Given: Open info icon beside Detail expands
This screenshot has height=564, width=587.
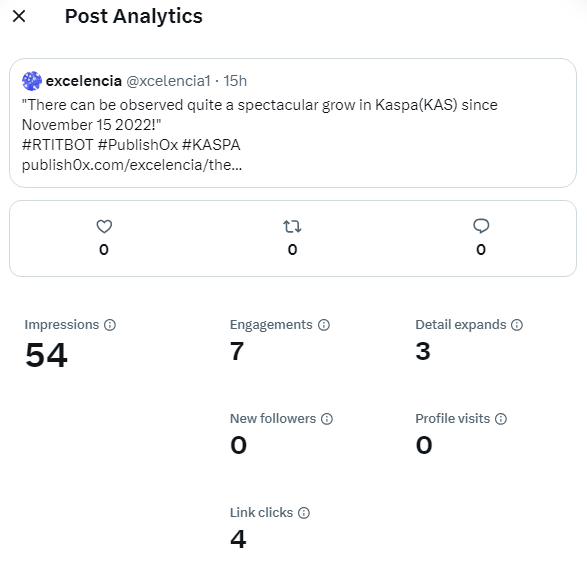Looking at the screenshot, I should pos(517,324).
